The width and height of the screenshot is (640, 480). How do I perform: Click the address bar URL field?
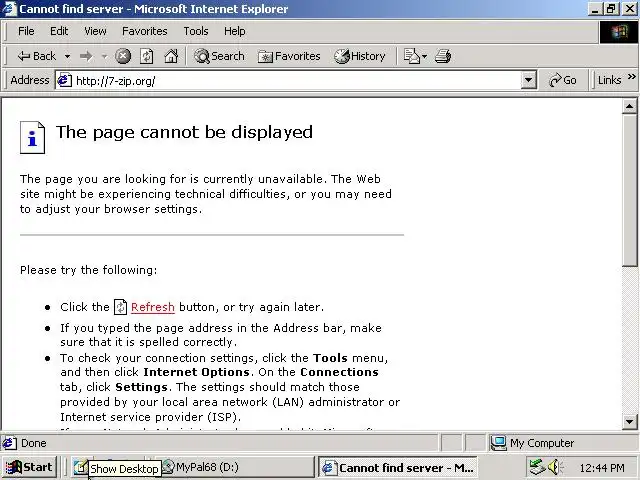296,80
